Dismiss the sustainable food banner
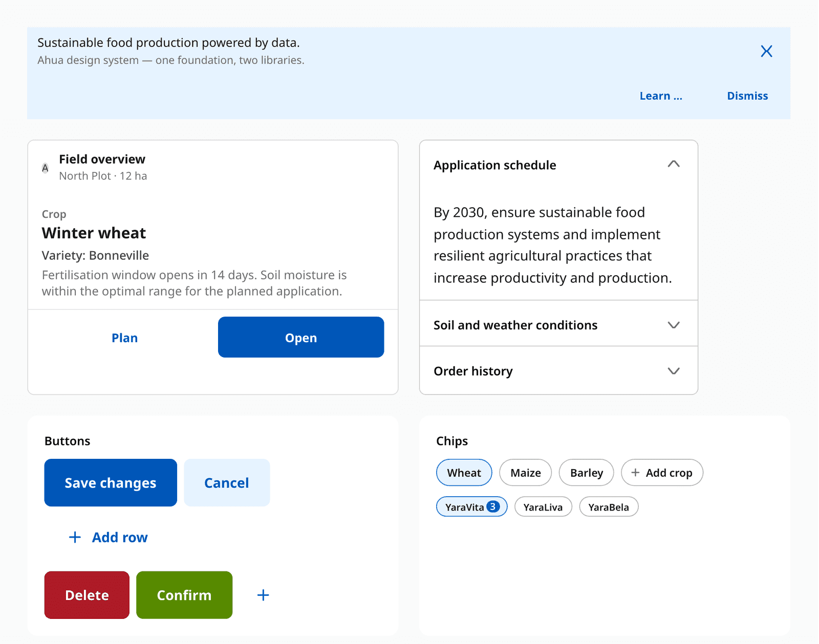Screen dimensions: 819x644 click(747, 96)
